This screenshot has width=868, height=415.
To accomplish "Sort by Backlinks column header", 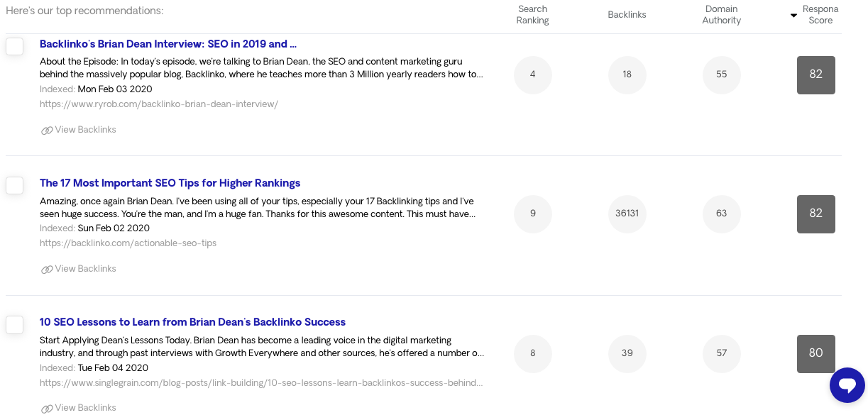I will [x=627, y=15].
